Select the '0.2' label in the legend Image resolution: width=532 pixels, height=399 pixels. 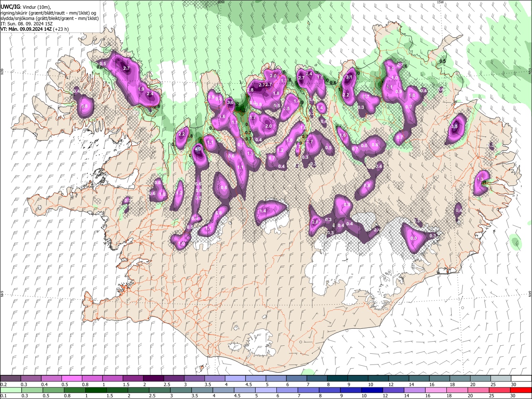coord(3,384)
